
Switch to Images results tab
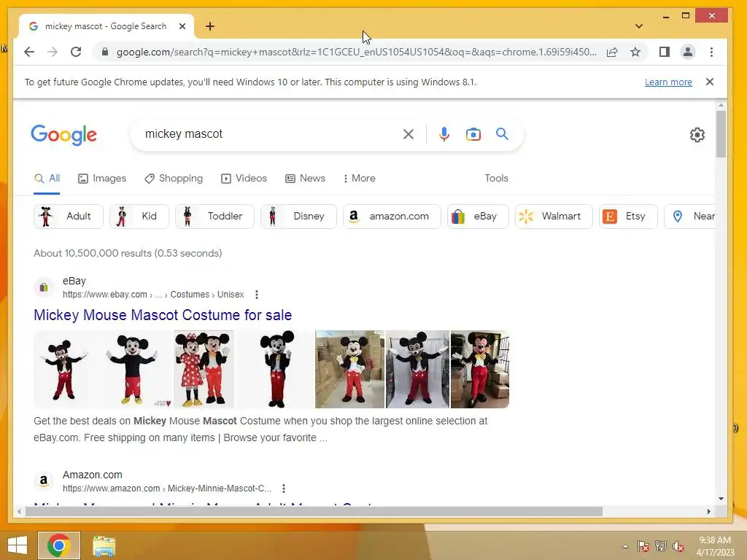(x=102, y=179)
